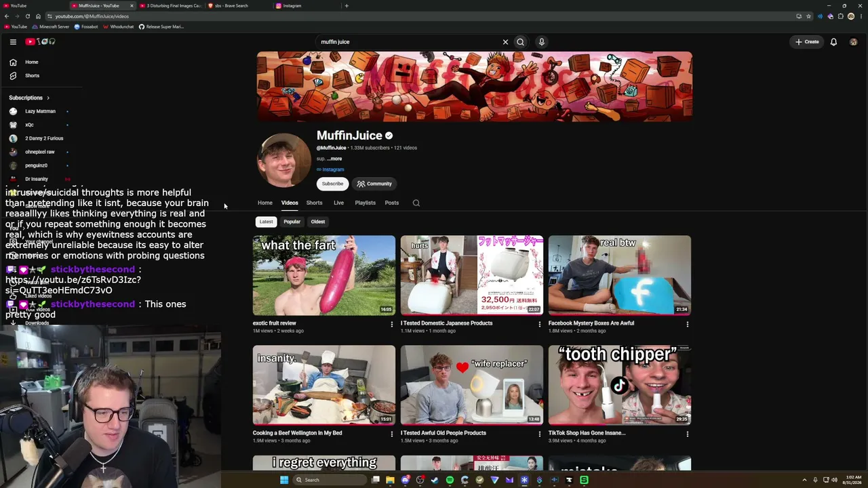The width and height of the screenshot is (868, 488).
Task: Close the MuffinJuice - YouTube tab
Action: tap(132, 5)
